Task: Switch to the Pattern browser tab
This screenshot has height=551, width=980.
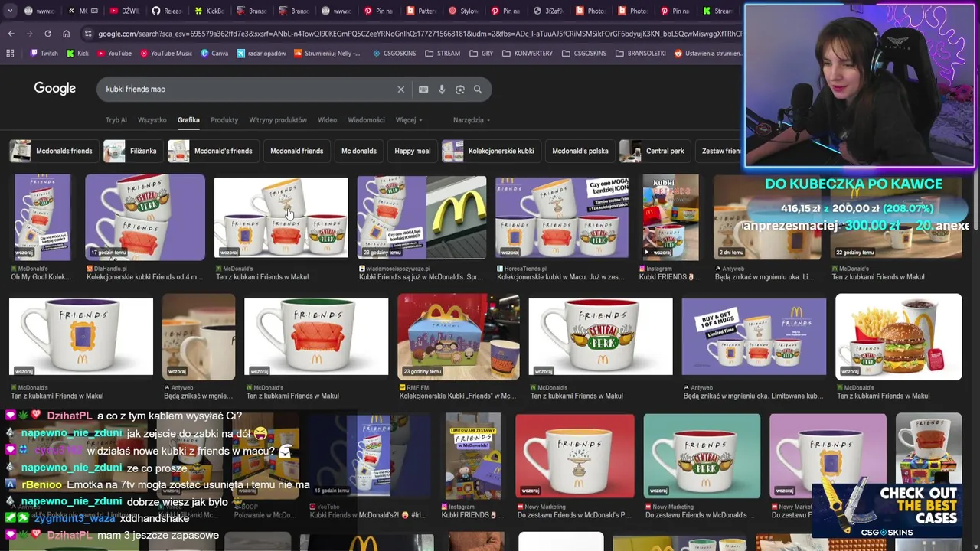Action: pyautogui.click(x=420, y=11)
